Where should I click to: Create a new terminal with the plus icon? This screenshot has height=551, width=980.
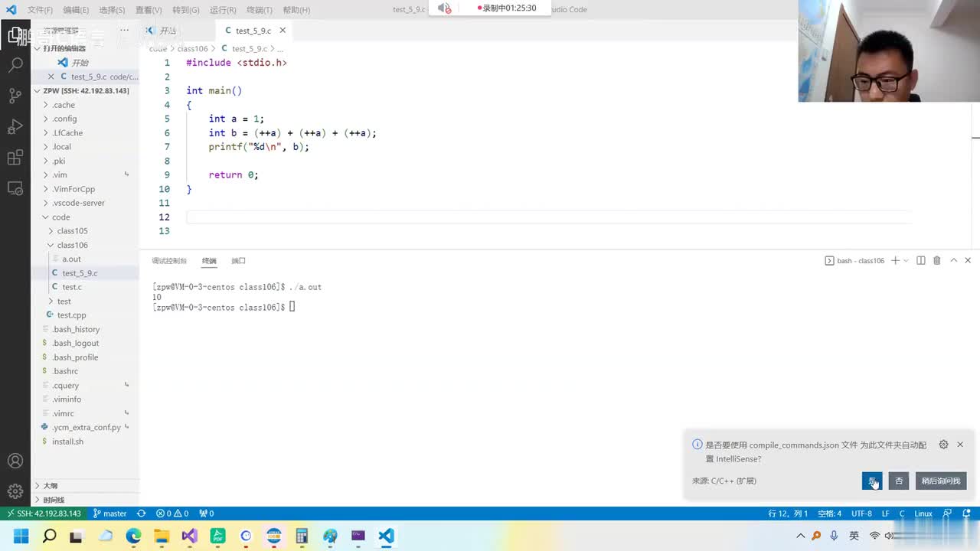pyautogui.click(x=895, y=260)
